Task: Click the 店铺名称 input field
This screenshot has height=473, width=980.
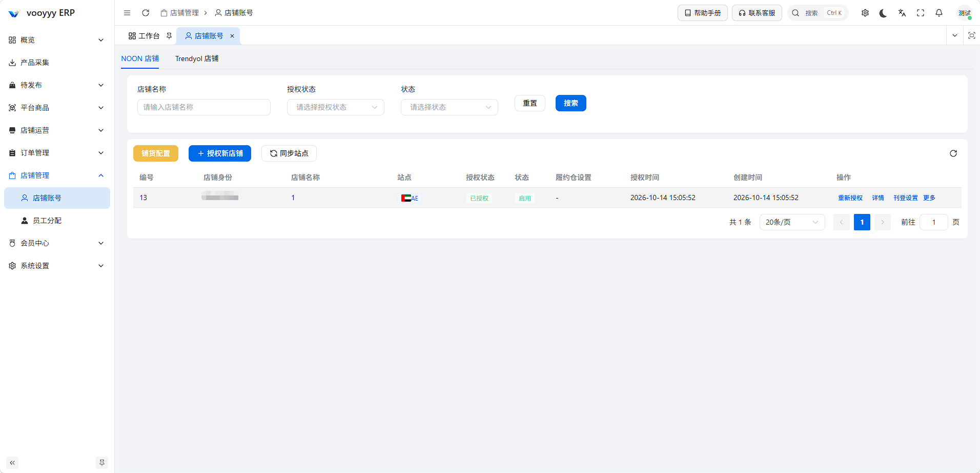Action: [x=204, y=107]
